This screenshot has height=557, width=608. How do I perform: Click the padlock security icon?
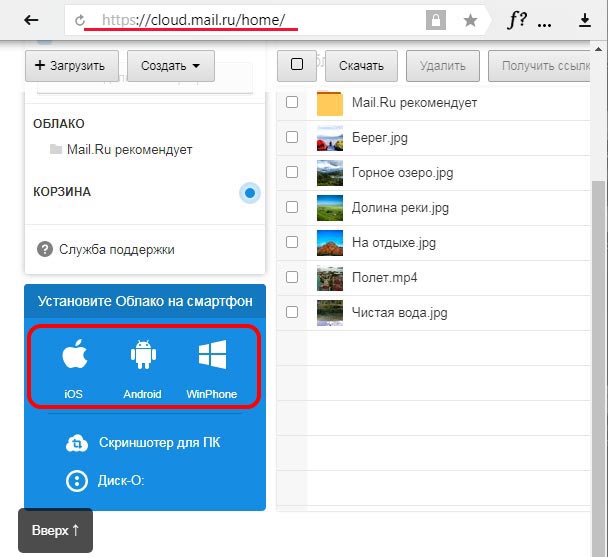click(436, 20)
